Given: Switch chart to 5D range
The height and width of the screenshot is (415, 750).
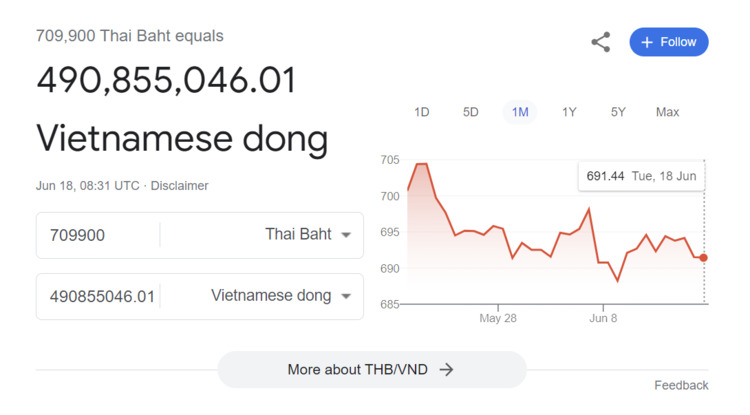Looking at the screenshot, I should (470, 112).
